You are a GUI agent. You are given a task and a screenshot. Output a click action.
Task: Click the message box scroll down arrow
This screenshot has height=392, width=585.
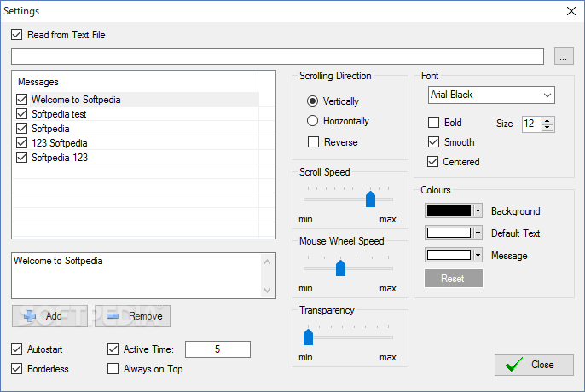[x=267, y=291]
